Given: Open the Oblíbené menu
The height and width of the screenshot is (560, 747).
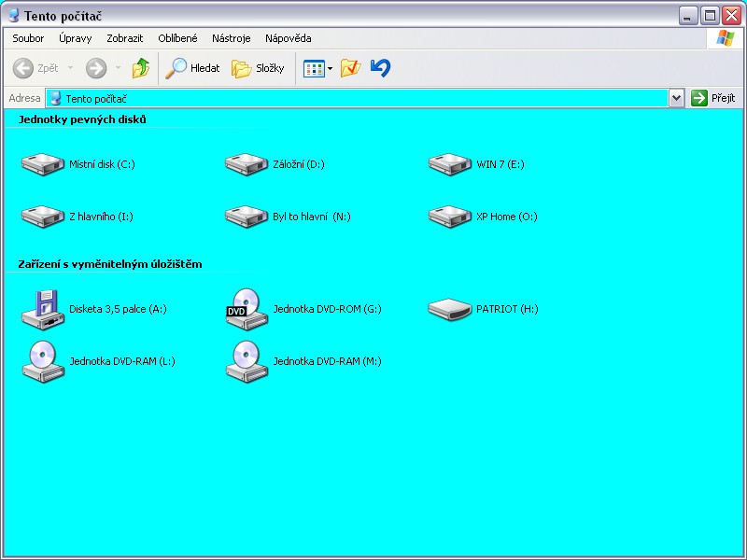Looking at the screenshot, I should click(x=177, y=38).
